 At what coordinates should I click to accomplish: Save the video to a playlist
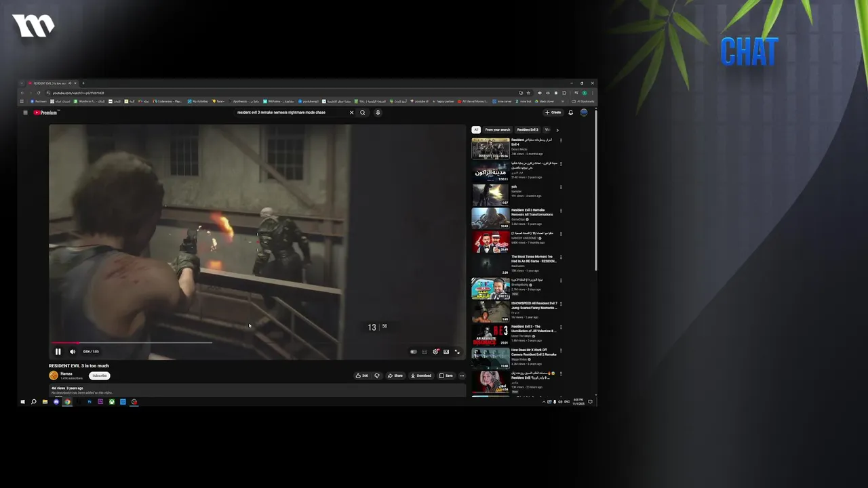click(x=446, y=375)
